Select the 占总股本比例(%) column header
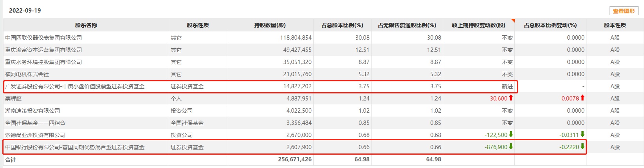644x168 pixels. pyautogui.click(x=342, y=25)
